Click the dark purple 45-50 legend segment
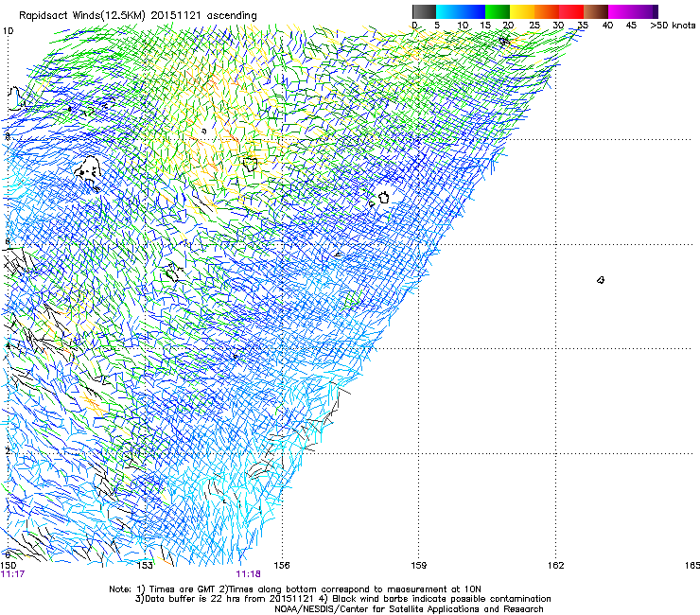 pyautogui.click(x=645, y=11)
